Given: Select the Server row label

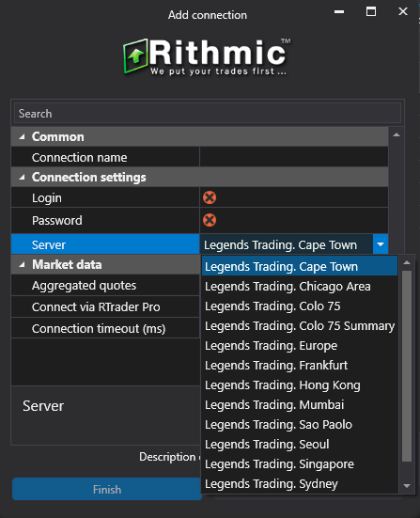Looking at the screenshot, I should point(49,244).
